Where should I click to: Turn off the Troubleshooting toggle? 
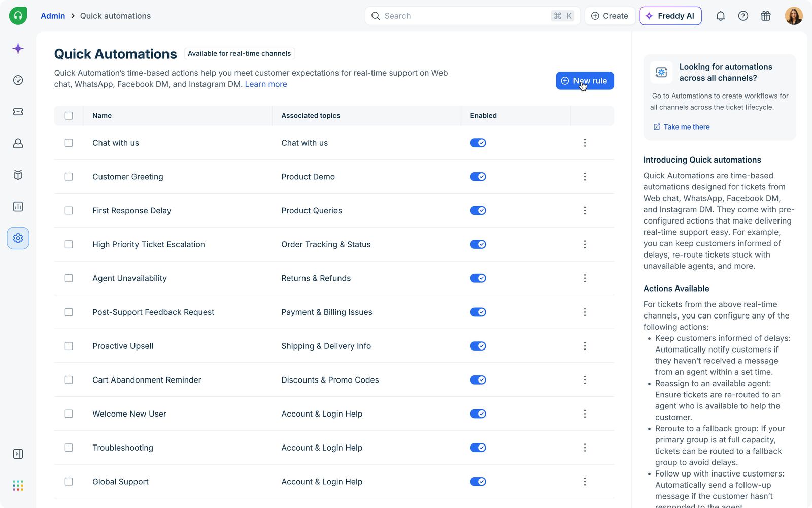(x=478, y=448)
